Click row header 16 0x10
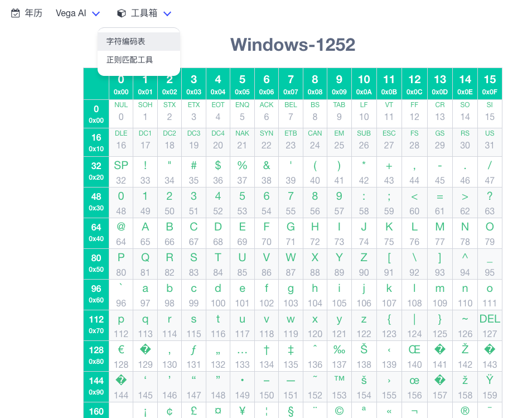Image resolution: width=532 pixels, height=418 pixels. pos(96,142)
